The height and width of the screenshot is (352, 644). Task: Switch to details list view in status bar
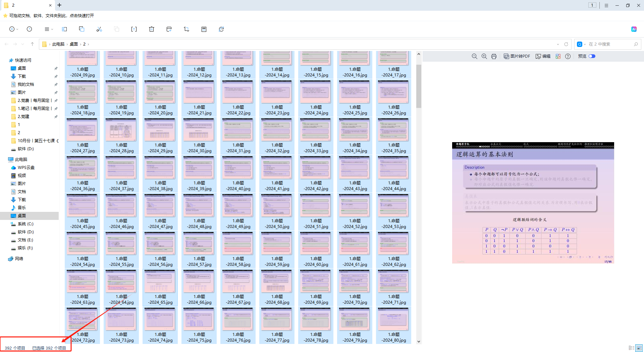coord(632,348)
